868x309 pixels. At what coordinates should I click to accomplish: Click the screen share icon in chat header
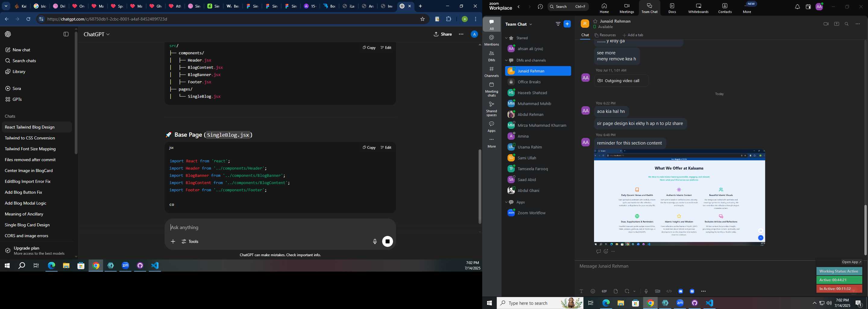tap(836, 24)
